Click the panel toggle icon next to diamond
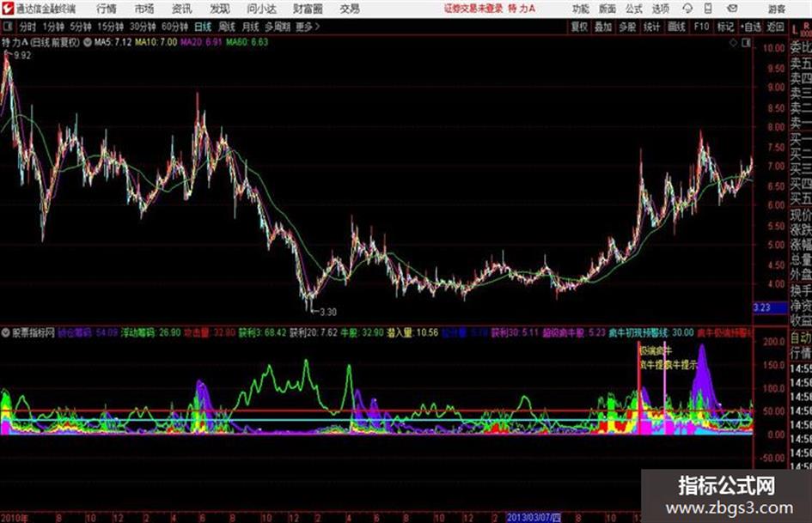Image resolution: width=812 pixels, height=523 pixels. (x=746, y=43)
